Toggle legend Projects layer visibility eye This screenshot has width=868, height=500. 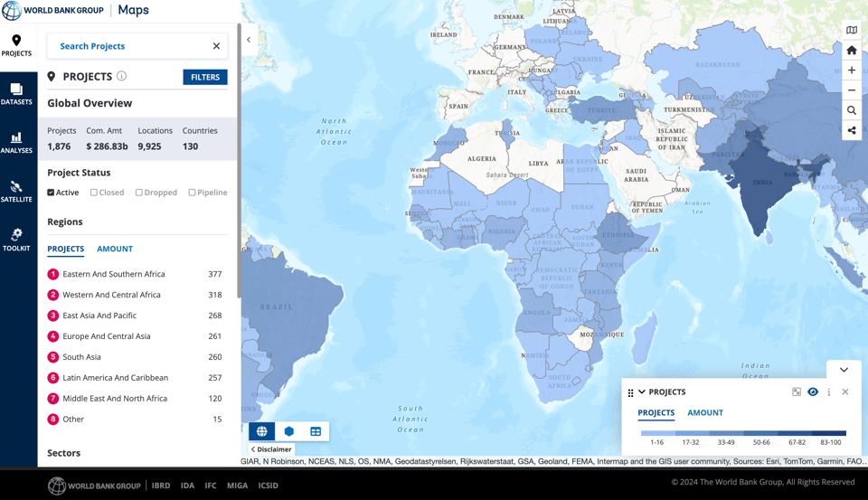point(813,392)
